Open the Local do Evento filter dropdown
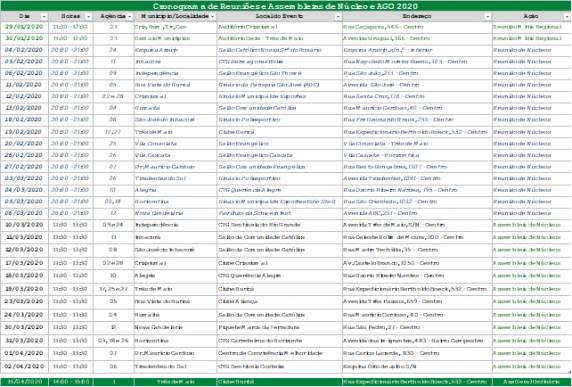 pyautogui.click(x=338, y=17)
